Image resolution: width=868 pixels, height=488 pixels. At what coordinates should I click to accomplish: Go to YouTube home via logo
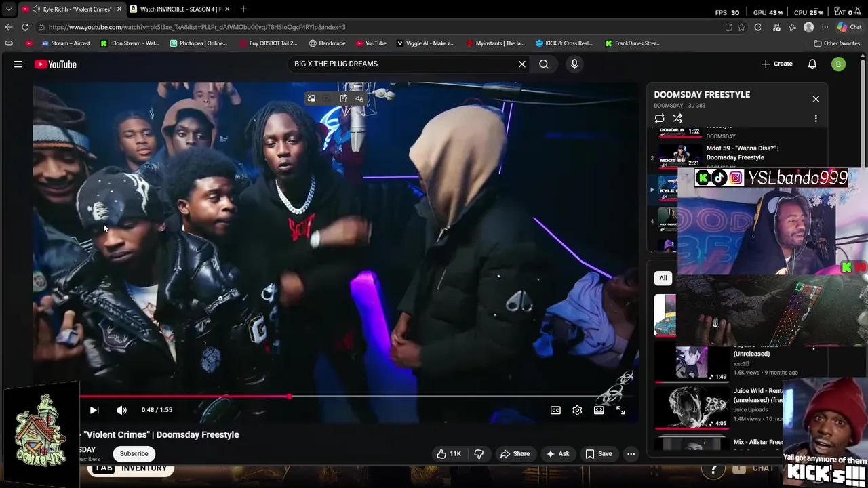pos(56,64)
